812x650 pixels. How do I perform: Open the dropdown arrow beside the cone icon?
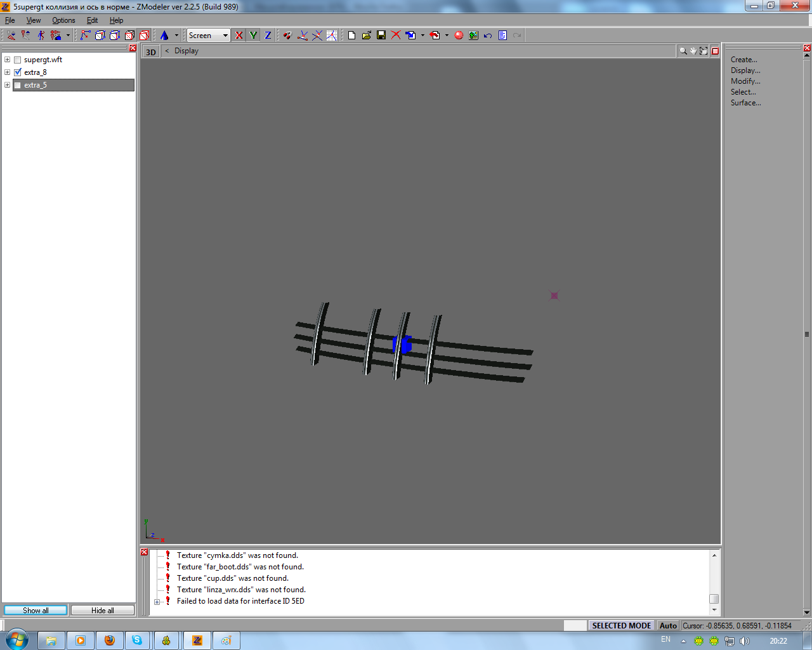click(176, 36)
